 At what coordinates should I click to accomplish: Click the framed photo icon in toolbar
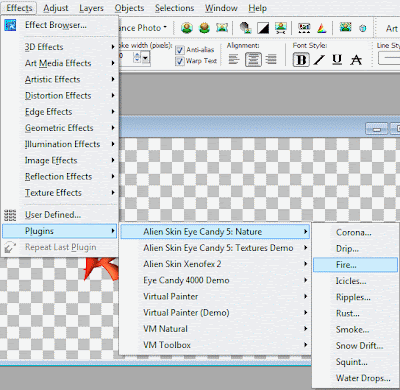tap(222, 28)
